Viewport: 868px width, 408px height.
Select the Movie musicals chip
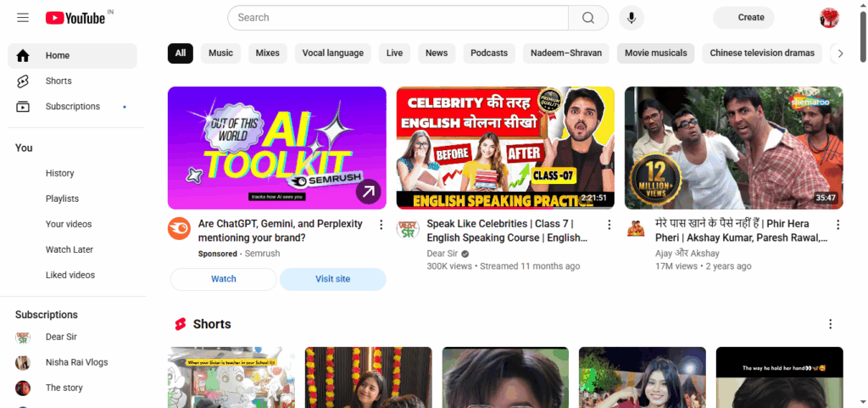656,53
